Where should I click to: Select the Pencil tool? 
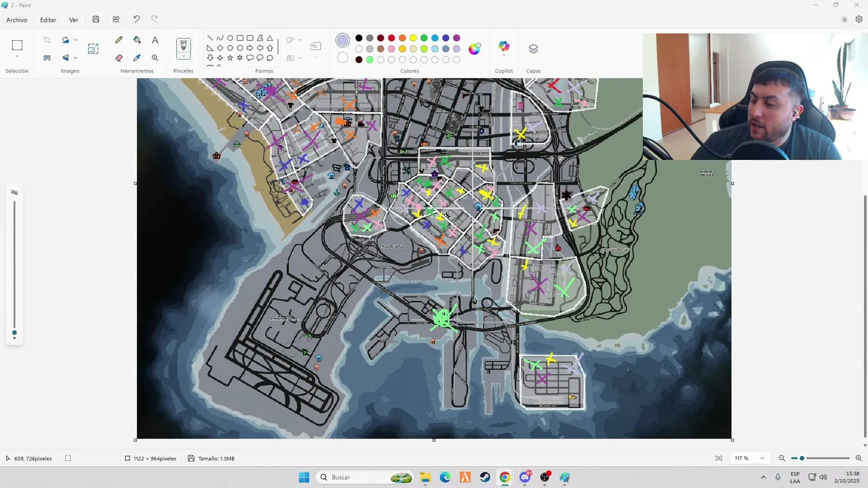click(x=119, y=40)
